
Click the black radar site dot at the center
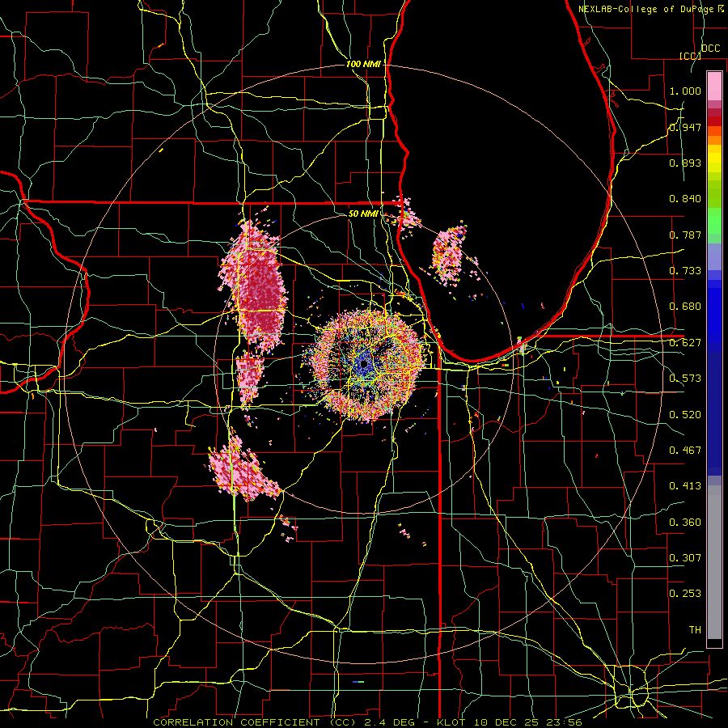(364, 365)
